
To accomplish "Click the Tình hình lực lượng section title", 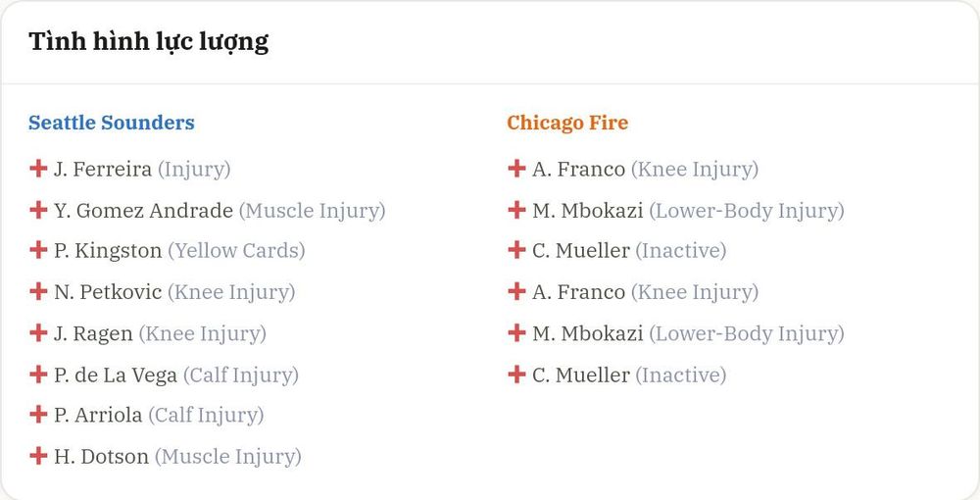I will click(149, 42).
